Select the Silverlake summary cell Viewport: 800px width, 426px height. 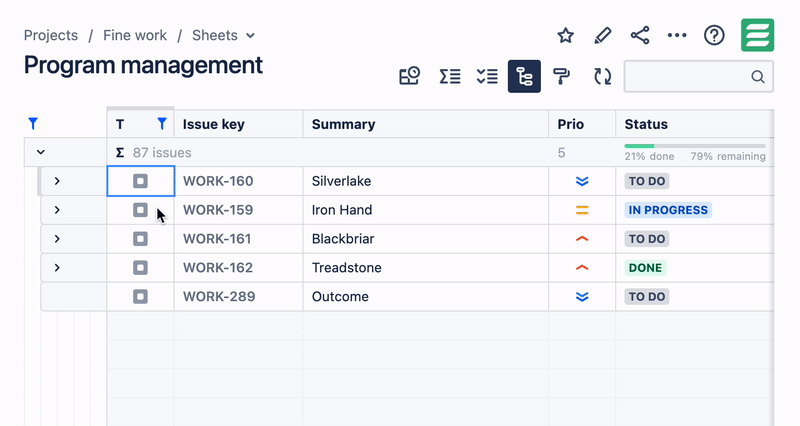click(x=426, y=181)
